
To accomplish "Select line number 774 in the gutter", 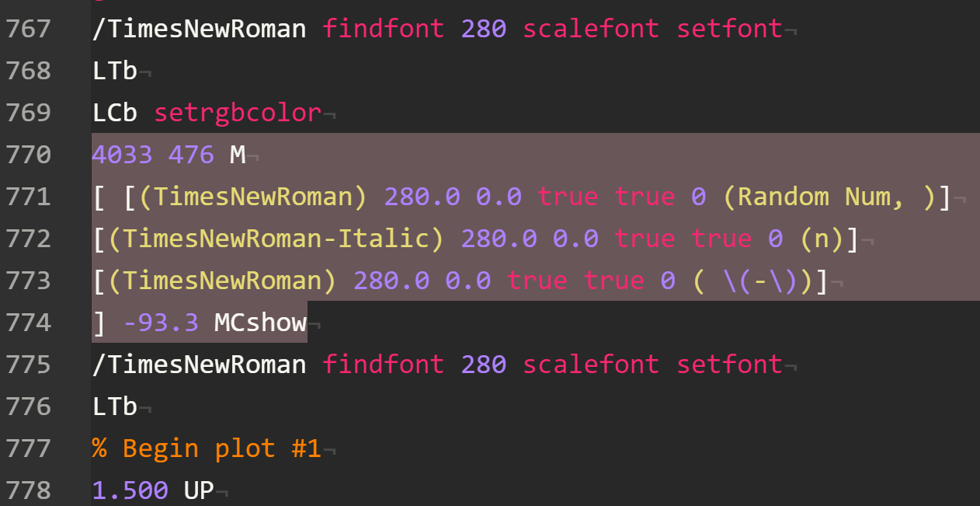I will 28,323.
